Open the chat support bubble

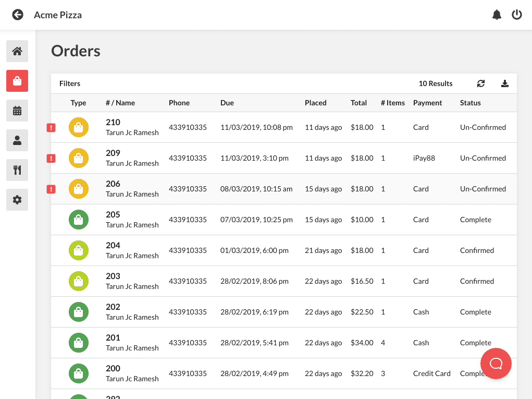pos(496,364)
